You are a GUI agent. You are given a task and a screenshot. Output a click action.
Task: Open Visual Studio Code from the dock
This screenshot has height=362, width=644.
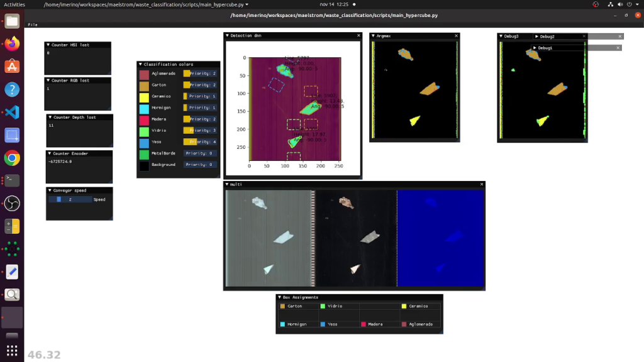12,112
